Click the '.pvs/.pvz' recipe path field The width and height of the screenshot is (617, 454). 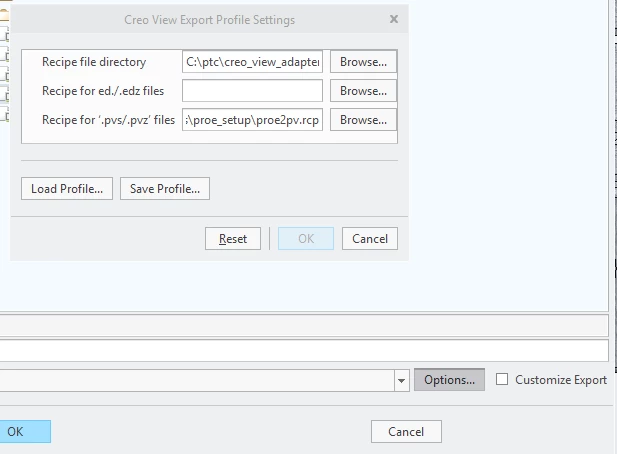click(x=252, y=120)
